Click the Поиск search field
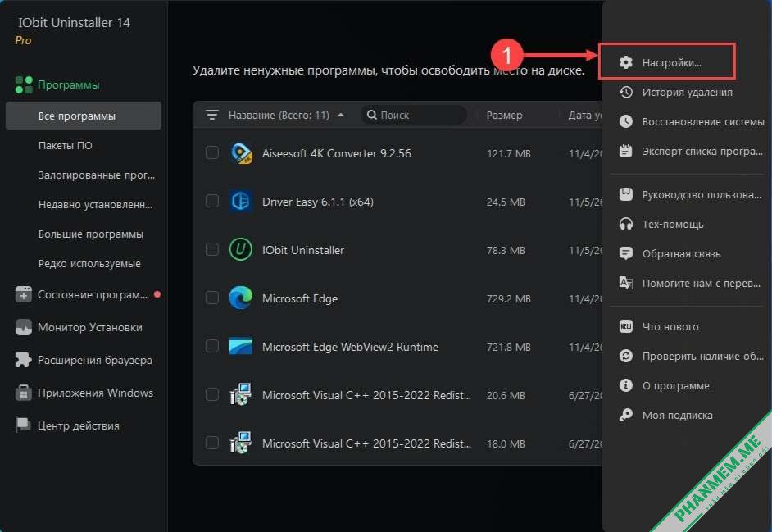 pyautogui.click(x=414, y=115)
